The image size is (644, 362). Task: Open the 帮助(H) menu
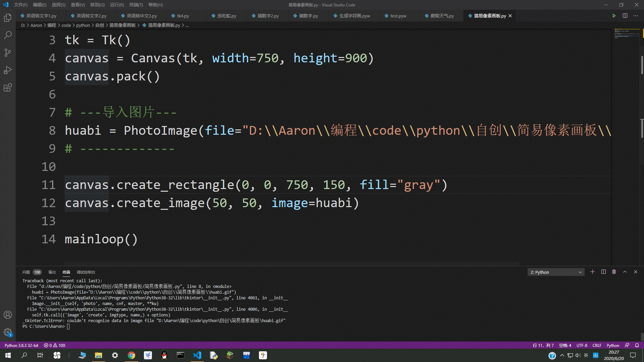[x=156, y=5]
